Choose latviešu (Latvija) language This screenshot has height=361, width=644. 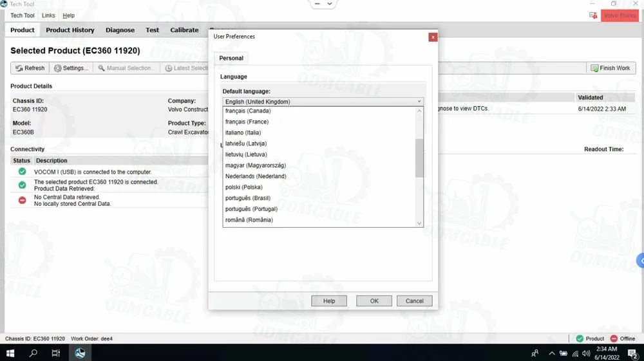319,143
